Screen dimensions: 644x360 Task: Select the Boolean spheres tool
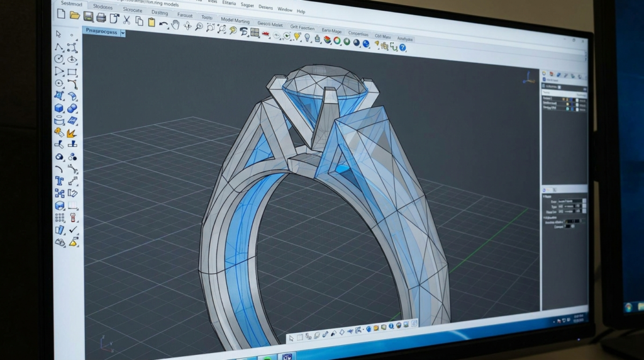(x=72, y=108)
